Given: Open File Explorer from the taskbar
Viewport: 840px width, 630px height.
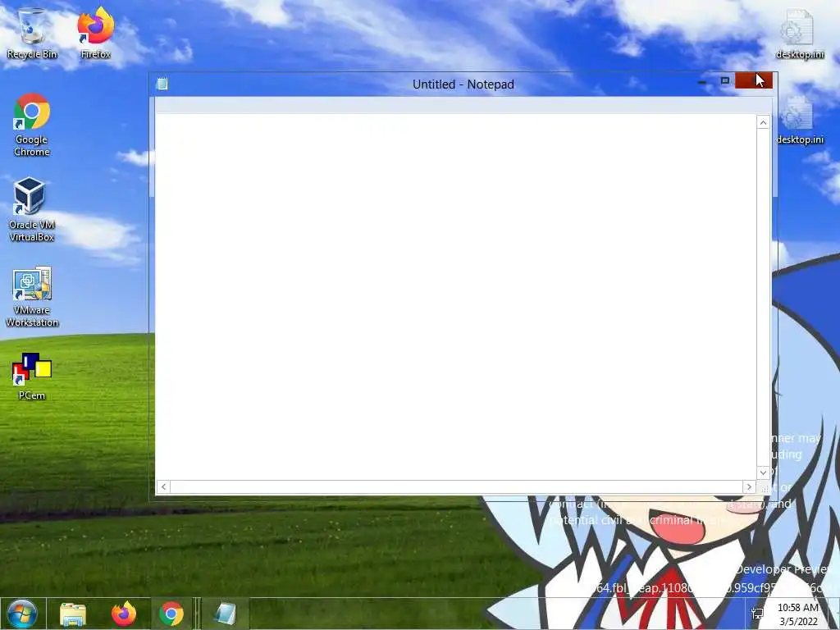Looking at the screenshot, I should click(73, 614).
